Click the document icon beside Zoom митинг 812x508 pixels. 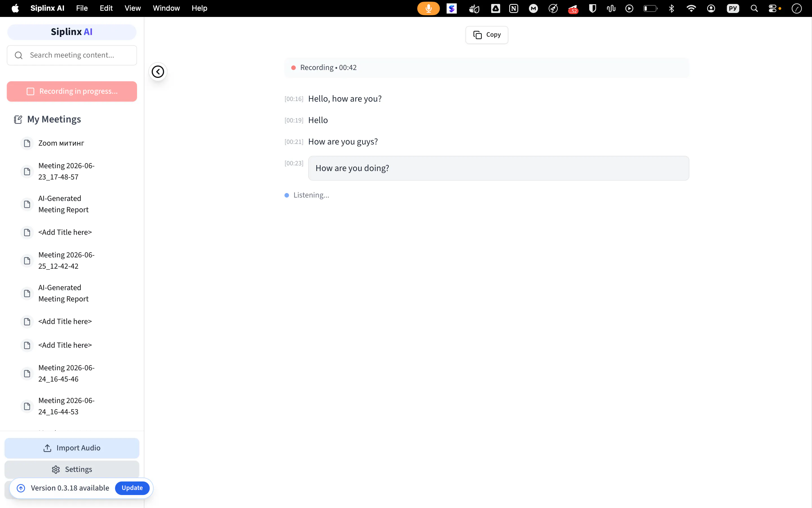tap(27, 143)
